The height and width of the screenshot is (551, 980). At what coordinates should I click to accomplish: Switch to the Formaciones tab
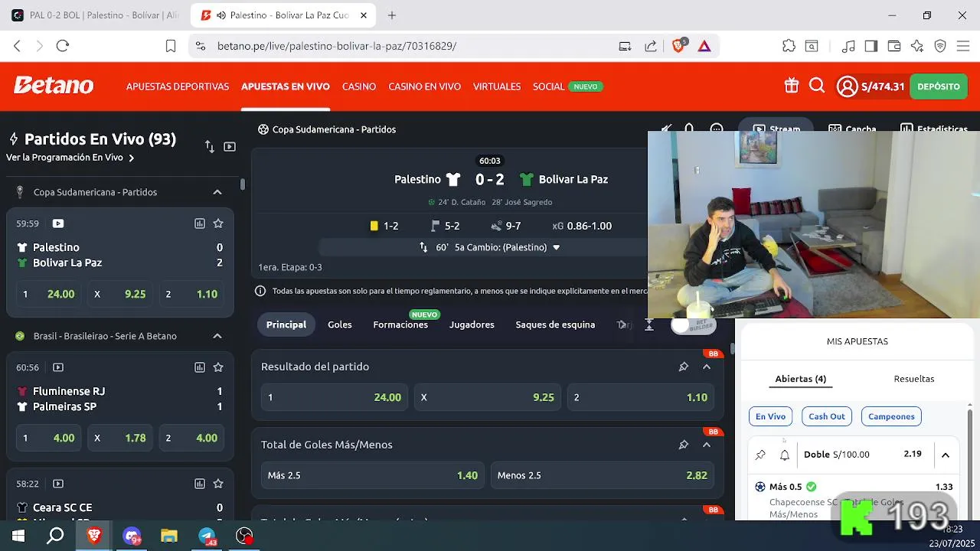tap(400, 324)
